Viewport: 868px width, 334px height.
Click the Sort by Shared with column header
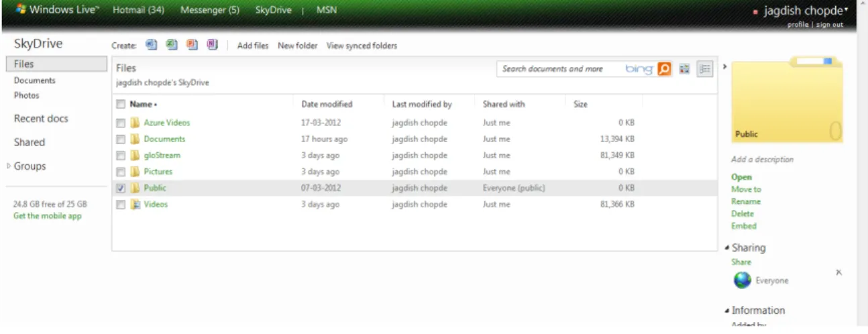point(504,104)
